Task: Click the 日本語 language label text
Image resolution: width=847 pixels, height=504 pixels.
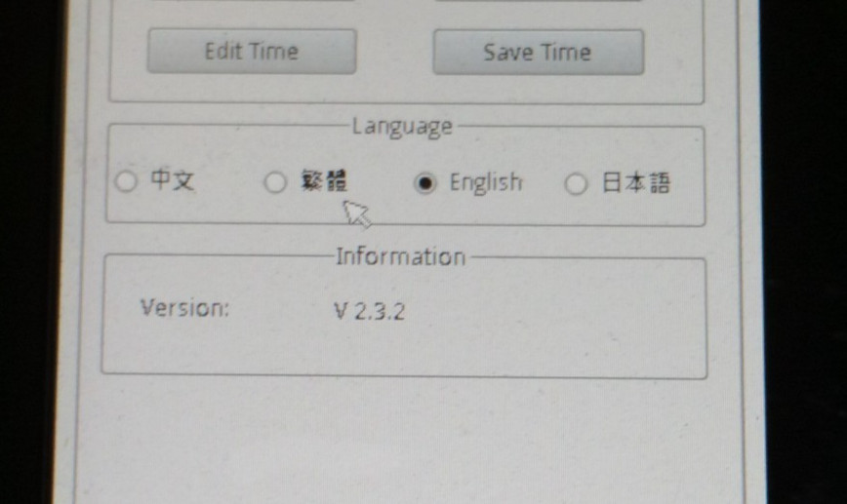Action: [635, 183]
